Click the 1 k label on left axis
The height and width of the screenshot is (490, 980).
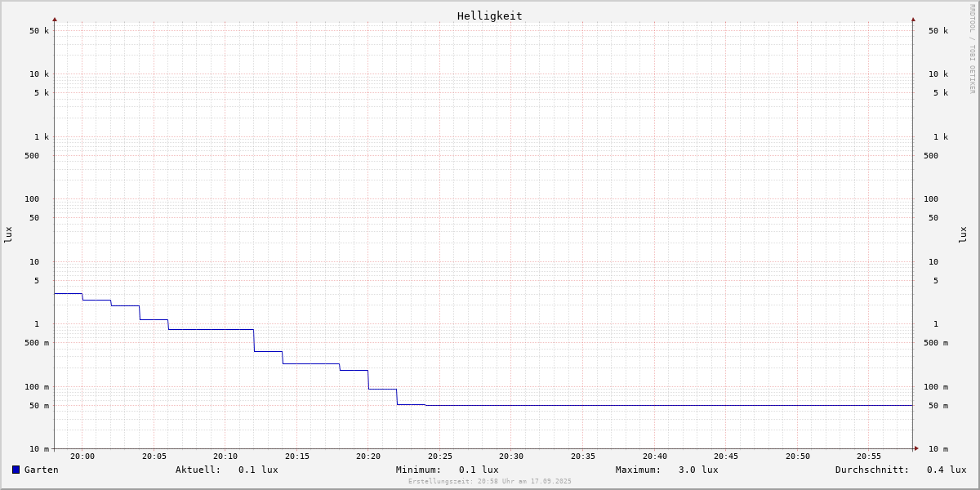(42, 137)
